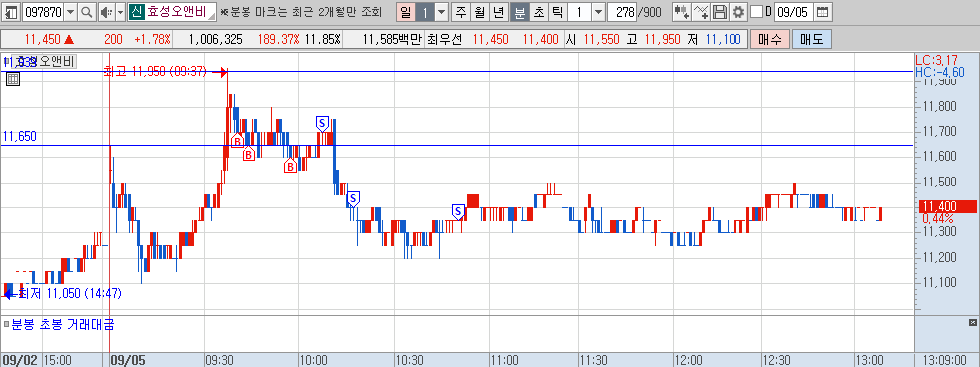Click the 분봉 초봉 거래대금 label
Viewport: 980px width, 367px height.
click(62, 324)
